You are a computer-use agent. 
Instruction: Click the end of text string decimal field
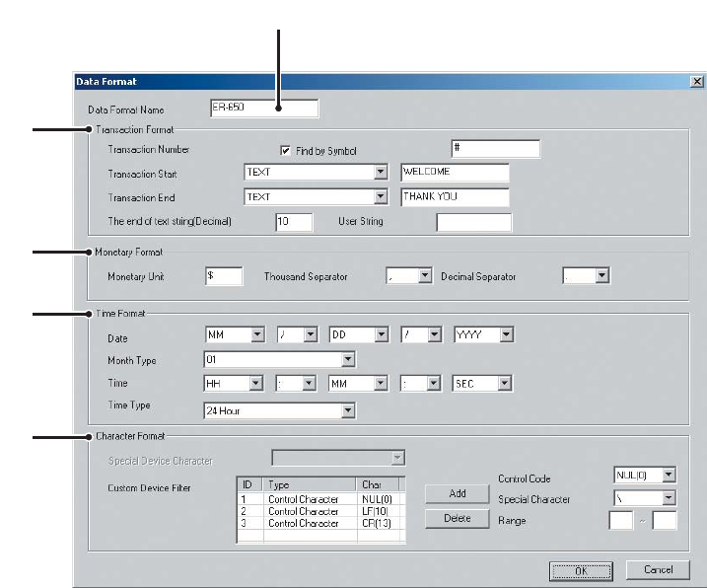[x=294, y=222]
